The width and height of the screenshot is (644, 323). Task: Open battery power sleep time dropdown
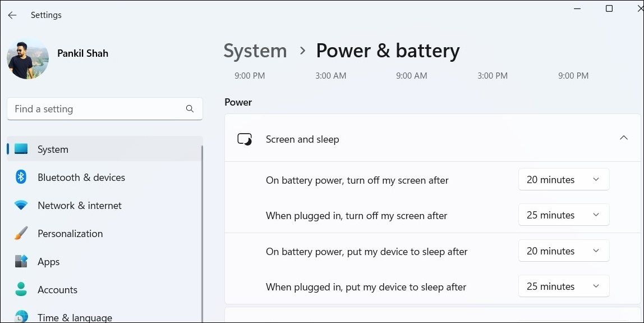coord(563,251)
